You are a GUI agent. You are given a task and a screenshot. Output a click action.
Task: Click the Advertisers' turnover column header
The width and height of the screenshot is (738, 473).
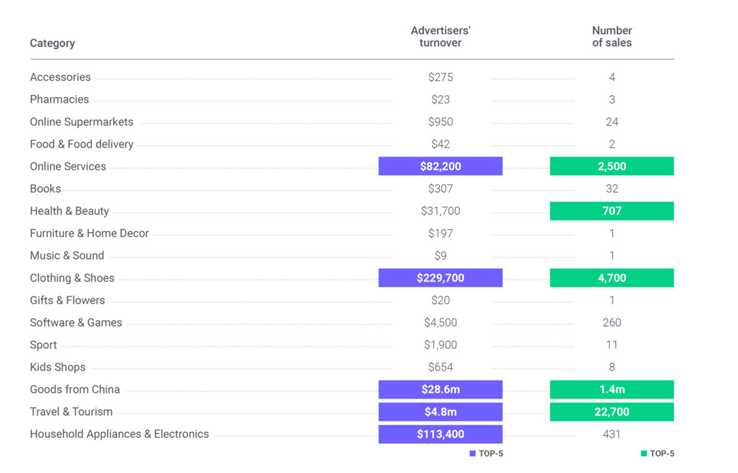[x=440, y=37]
